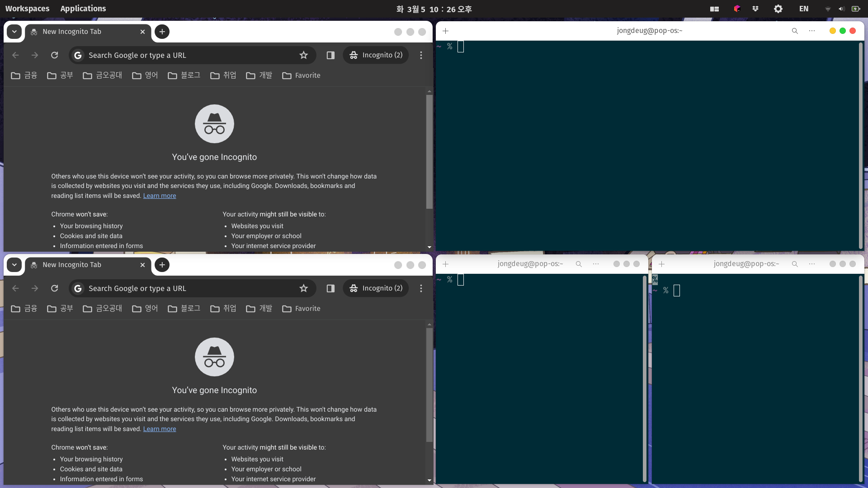Focus the address bar in the upper Chrome window

192,55
